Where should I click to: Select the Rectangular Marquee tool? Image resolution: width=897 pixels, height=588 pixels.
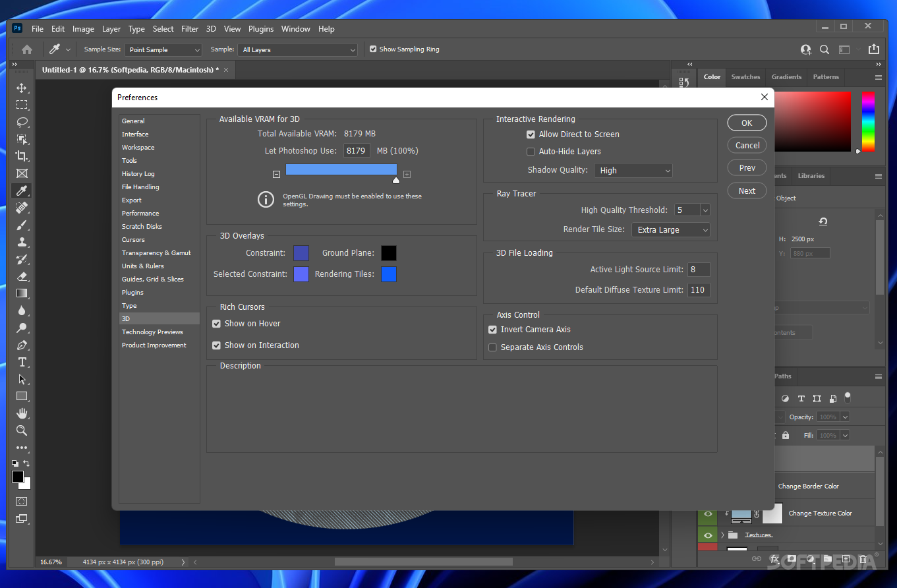click(22, 105)
